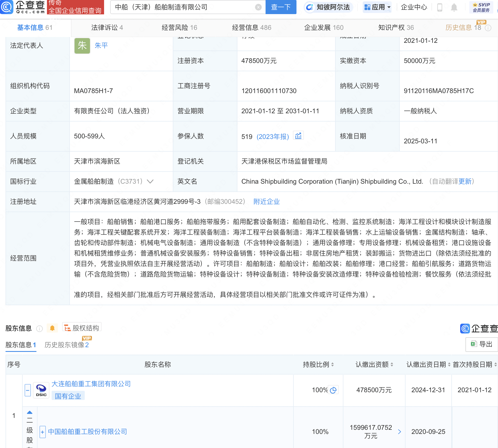
Task: Clear the search box with the X icon
Action: click(x=258, y=7)
